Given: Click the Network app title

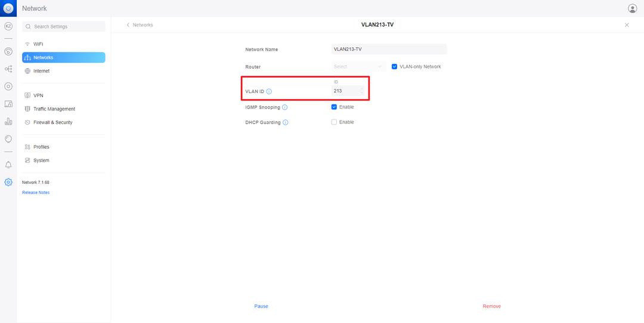Looking at the screenshot, I should pyautogui.click(x=35, y=8).
